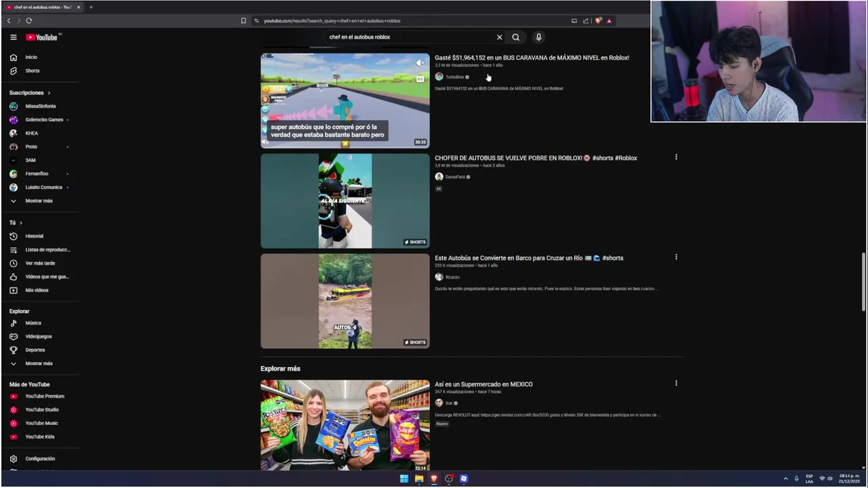The image size is (868, 488).
Task: Click the magnifier search button
Action: [x=516, y=37]
